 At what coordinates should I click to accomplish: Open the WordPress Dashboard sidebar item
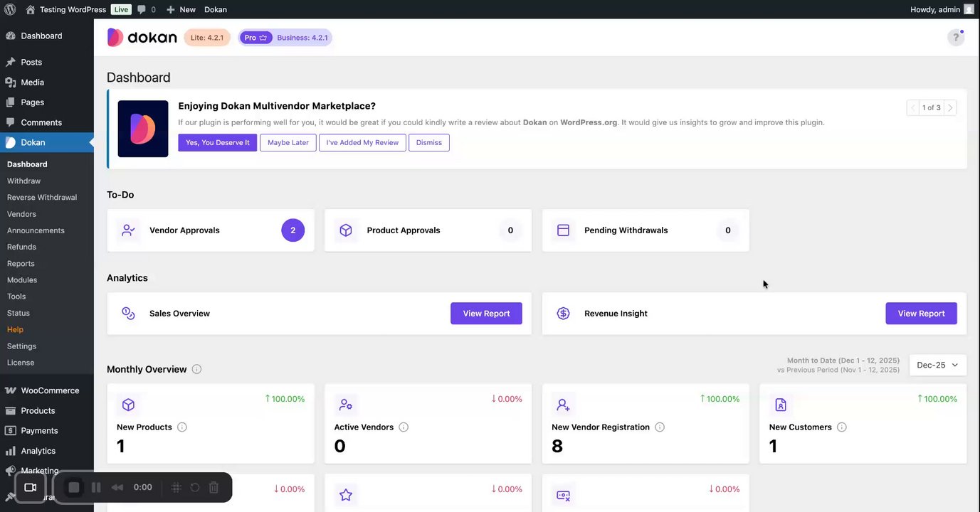47,36
